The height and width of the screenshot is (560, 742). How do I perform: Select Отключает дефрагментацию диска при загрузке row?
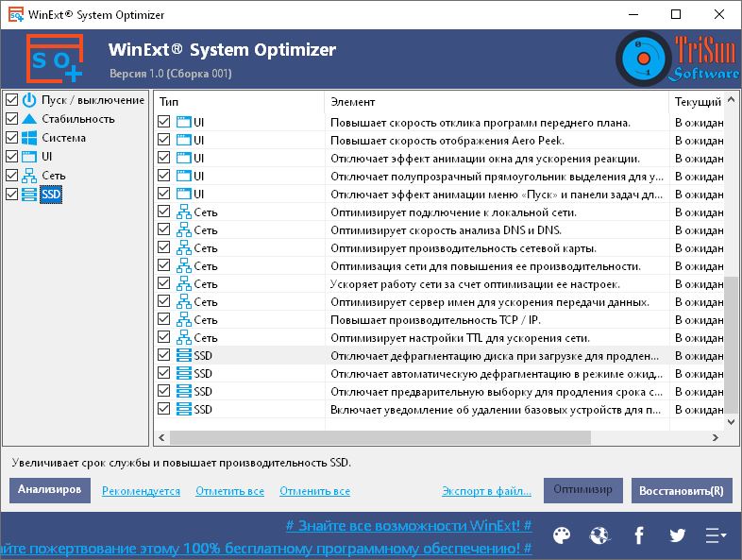439,355
